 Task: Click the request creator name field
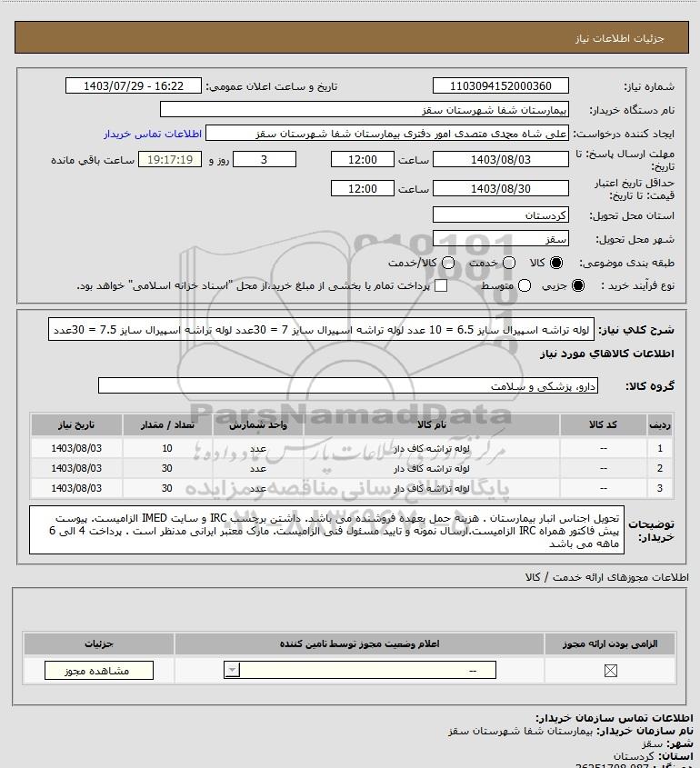pyautogui.click(x=387, y=134)
